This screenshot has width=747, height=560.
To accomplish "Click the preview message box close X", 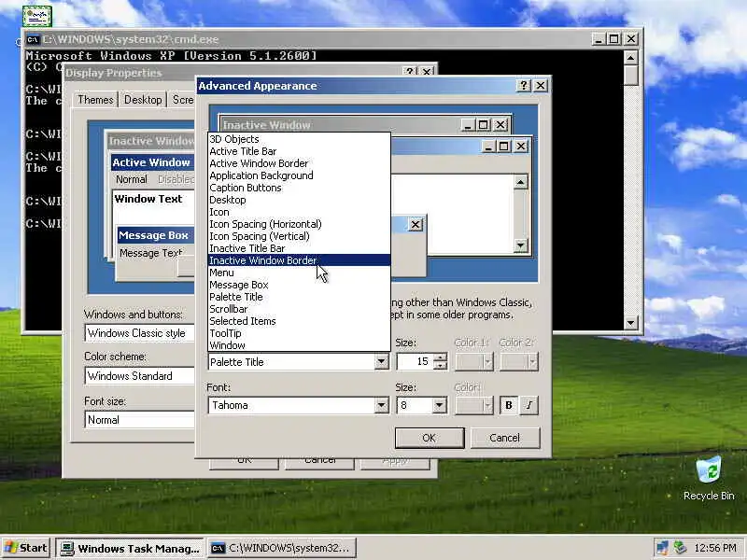I will point(416,224).
